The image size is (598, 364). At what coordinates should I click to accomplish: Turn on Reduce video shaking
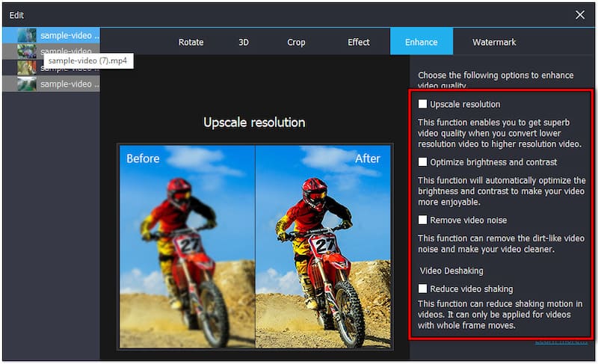423,289
